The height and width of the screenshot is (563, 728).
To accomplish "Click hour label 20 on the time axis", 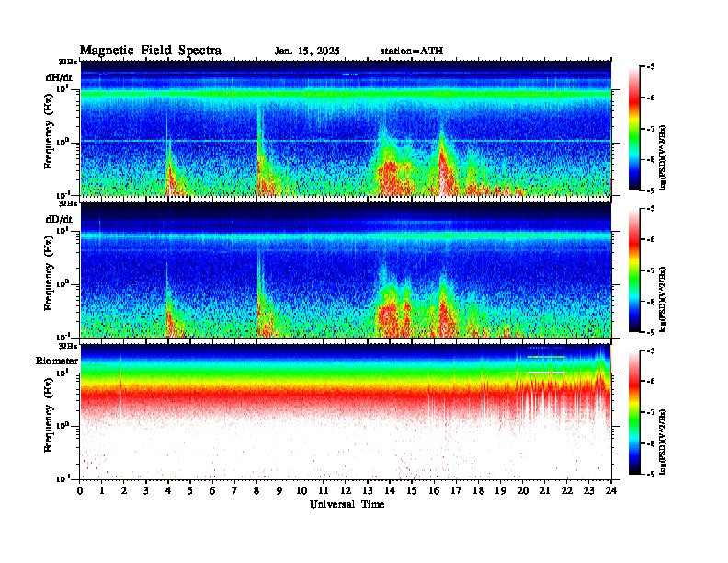I will [x=523, y=490].
